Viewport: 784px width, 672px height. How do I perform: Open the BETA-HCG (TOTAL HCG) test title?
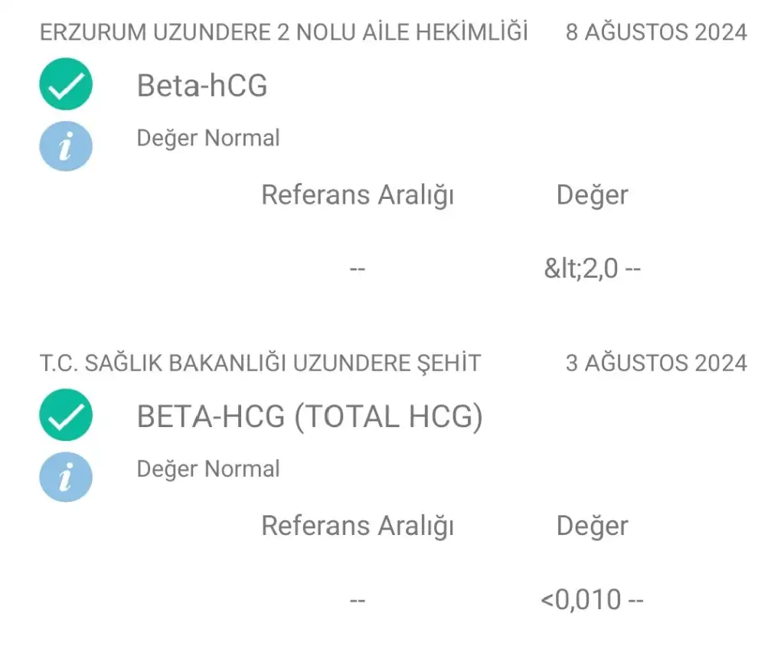pos(309,416)
